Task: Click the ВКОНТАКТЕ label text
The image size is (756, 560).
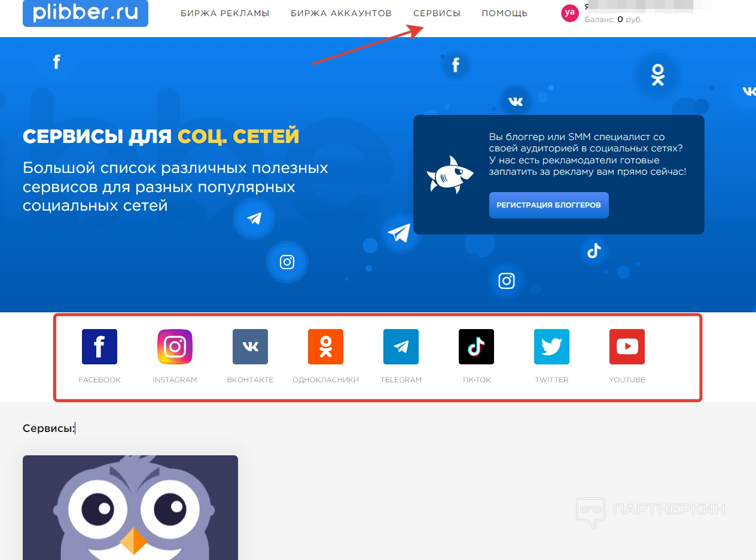Action: 250,380
